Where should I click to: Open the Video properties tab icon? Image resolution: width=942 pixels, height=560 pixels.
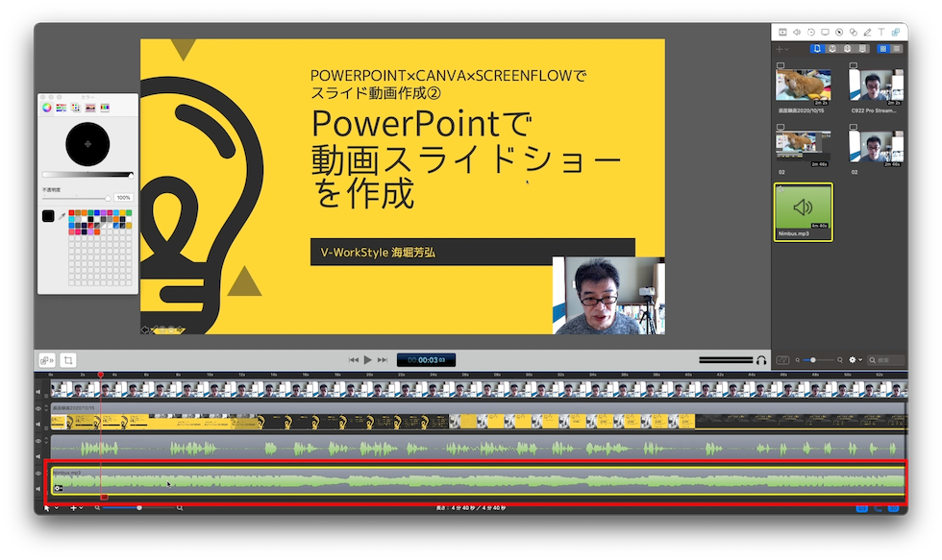pyautogui.click(x=781, y=32)
